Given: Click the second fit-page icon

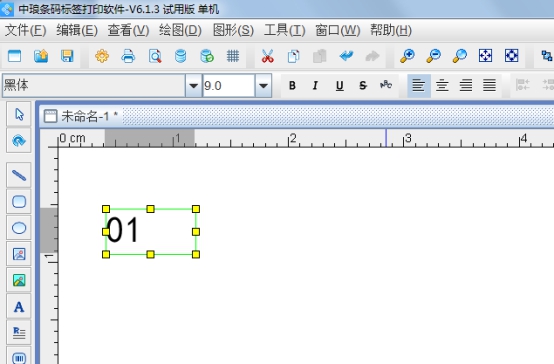Looking at the screenshot, I should [512, 56].
